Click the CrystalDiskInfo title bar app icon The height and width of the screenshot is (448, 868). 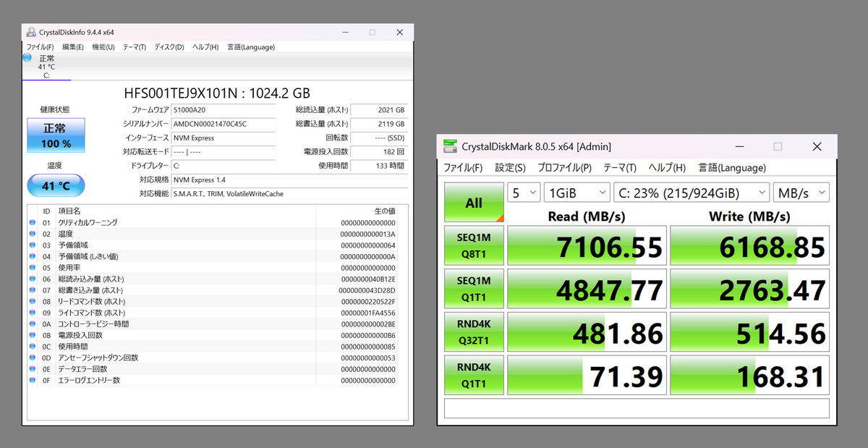[31, 33]
